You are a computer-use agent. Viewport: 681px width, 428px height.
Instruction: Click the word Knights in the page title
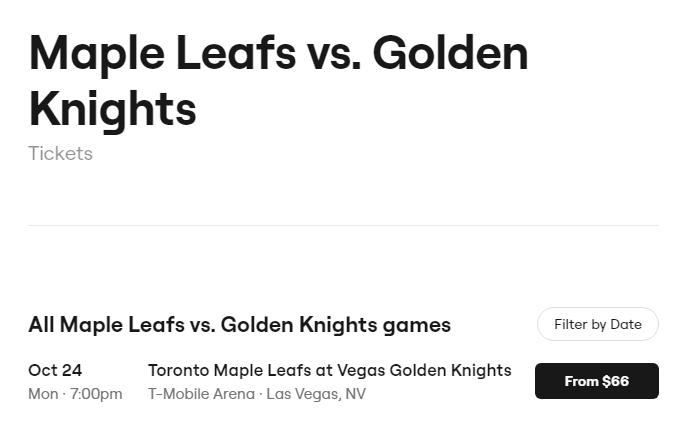(112, 108)
